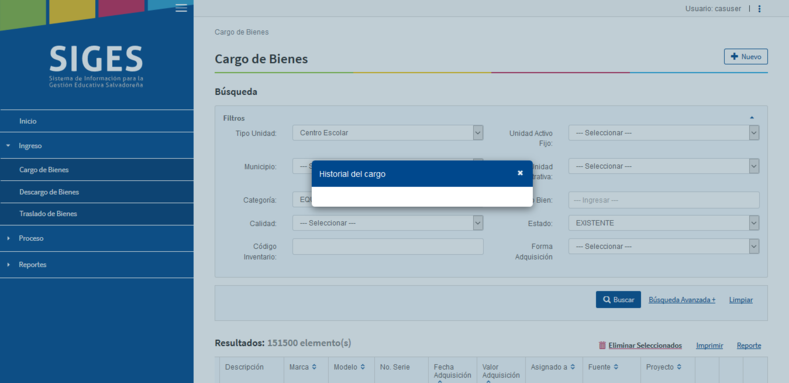789x383 pixels.
Task: Sort results by Proyecto column
Action: click(x=663, y=367)
